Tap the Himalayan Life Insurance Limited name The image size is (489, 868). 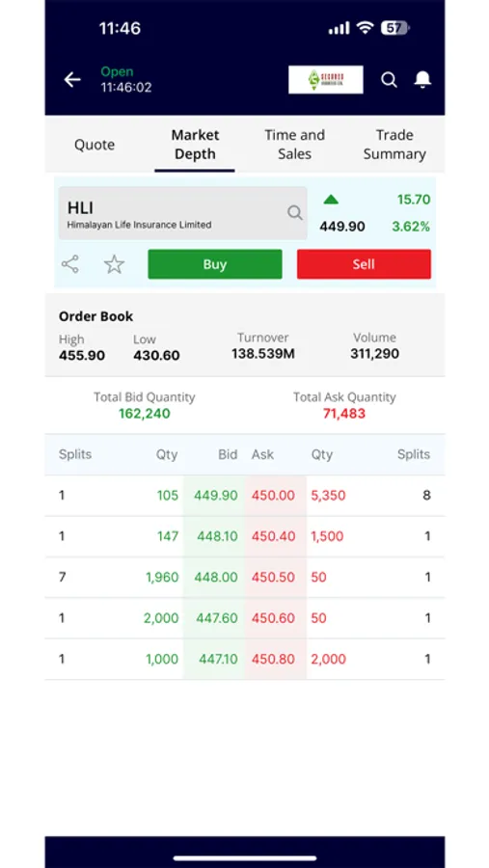tap(139, 226)
